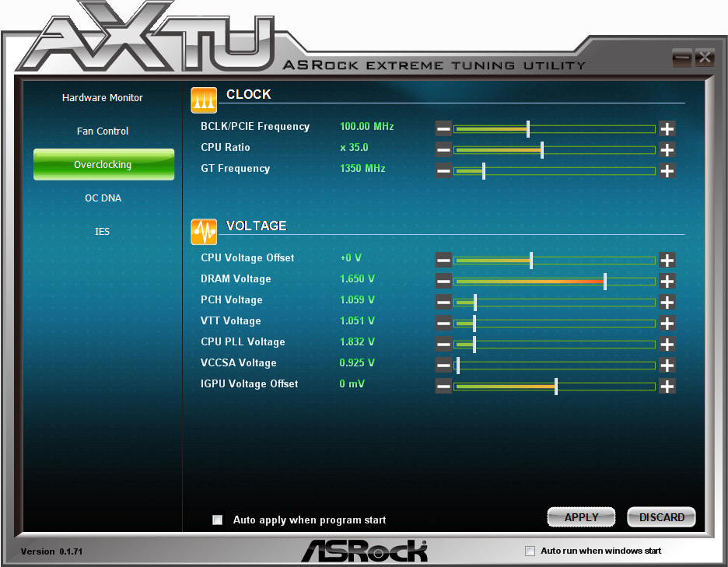This screenshot has width=728, height=567.
Task: Click the orange CLOCK section icon
Action: [x=204, y=100]
